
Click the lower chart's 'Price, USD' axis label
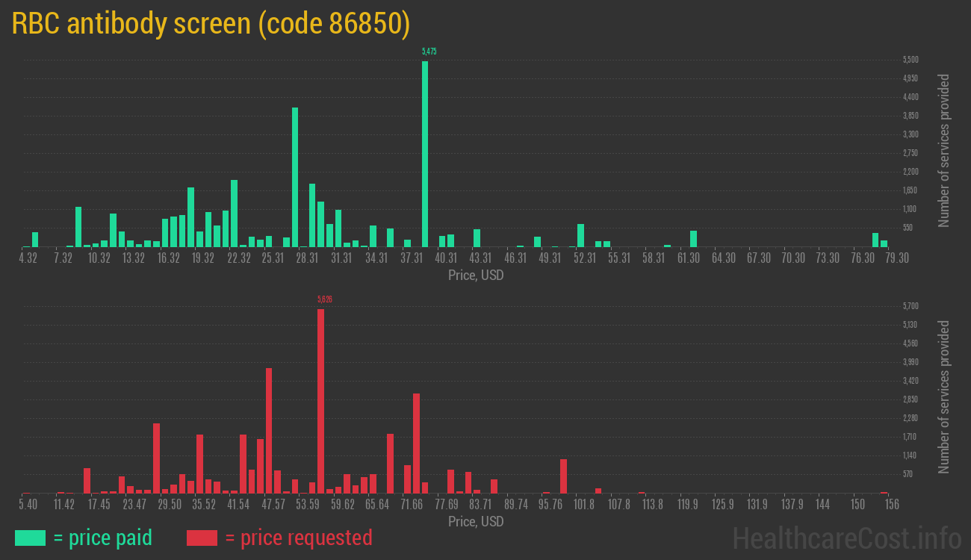click(476, 521)
